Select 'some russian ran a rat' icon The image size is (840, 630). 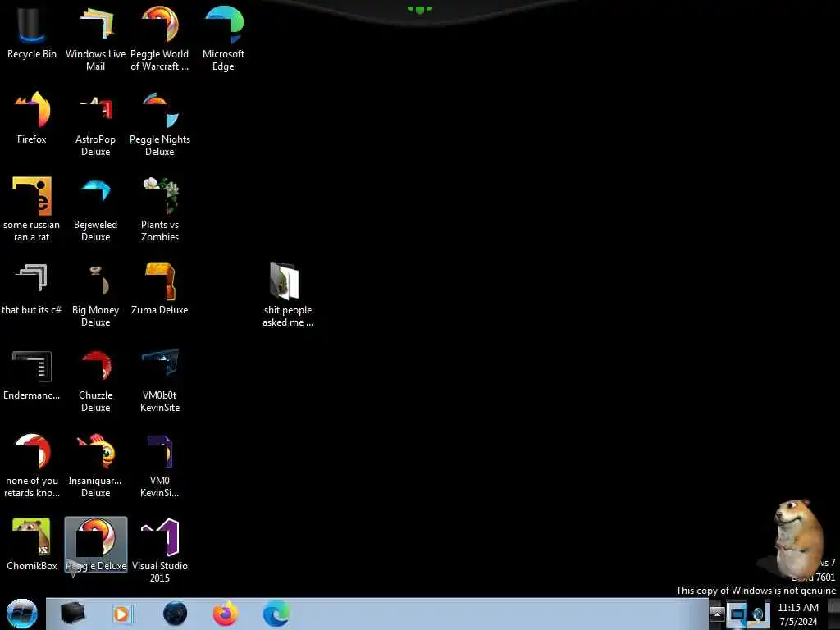pos(32,209)
